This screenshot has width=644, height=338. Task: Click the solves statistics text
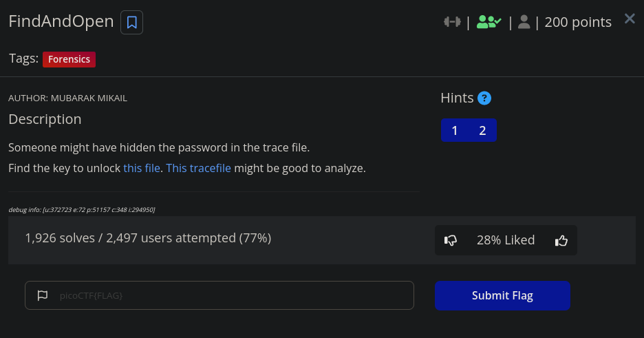pos(148,238)
